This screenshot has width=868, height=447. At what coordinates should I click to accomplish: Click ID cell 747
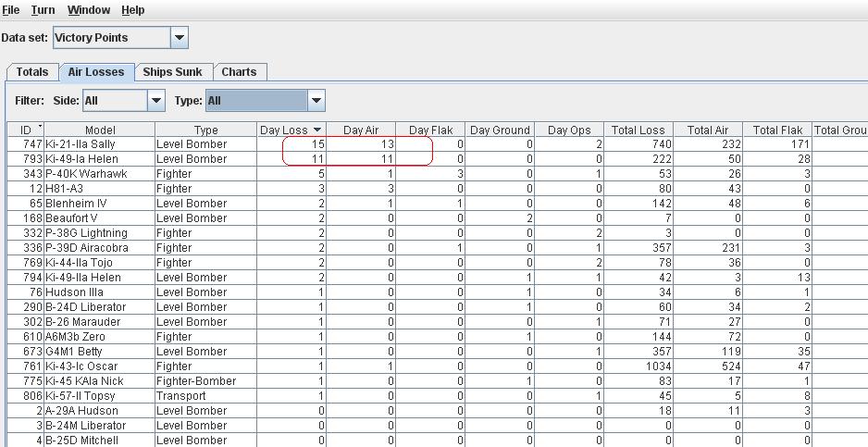click(26, 144)
